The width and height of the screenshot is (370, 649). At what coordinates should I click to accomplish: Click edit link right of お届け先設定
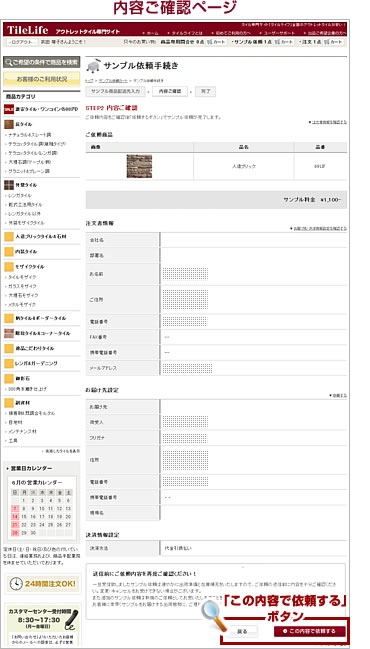click(338, 396)
